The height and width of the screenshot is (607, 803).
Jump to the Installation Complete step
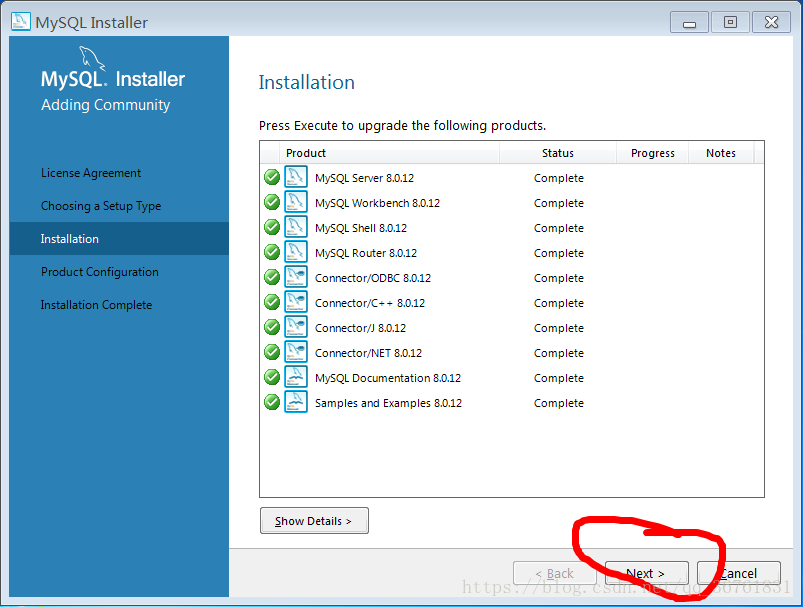(x=96, y=305)
